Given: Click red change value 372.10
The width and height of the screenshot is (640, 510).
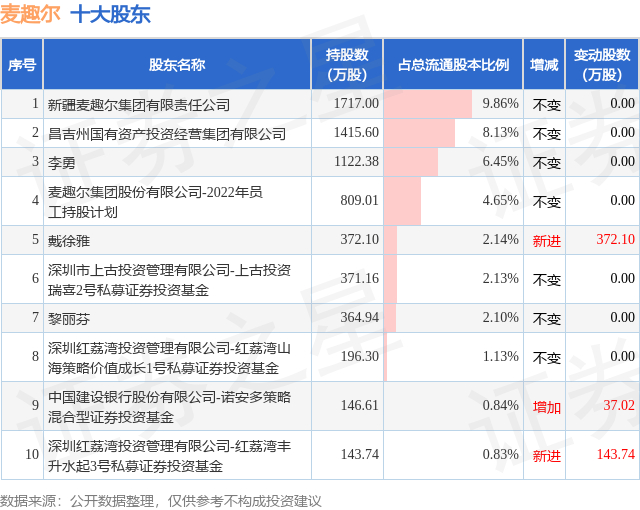Looking at the screenshot, I should (x=616, y=239).
